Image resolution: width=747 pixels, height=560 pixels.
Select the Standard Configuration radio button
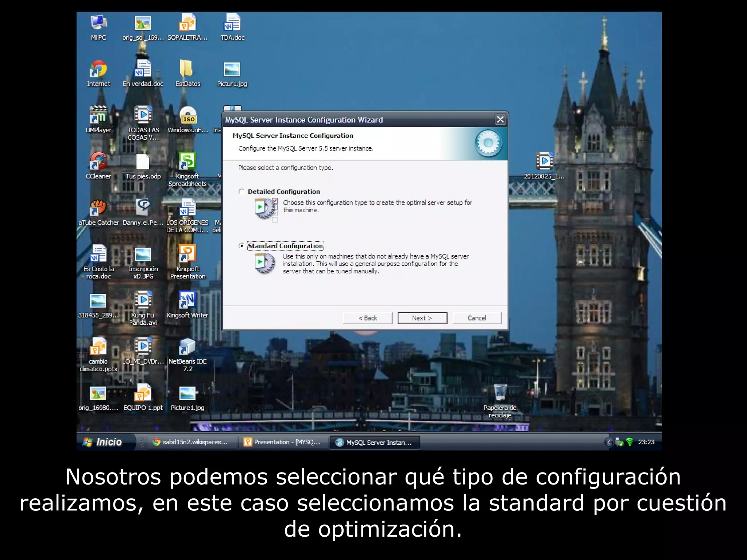tap(241, 246)
